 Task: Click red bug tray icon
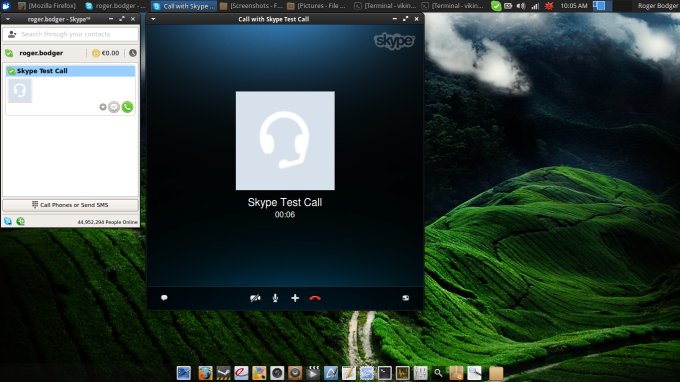pos(549,6)
